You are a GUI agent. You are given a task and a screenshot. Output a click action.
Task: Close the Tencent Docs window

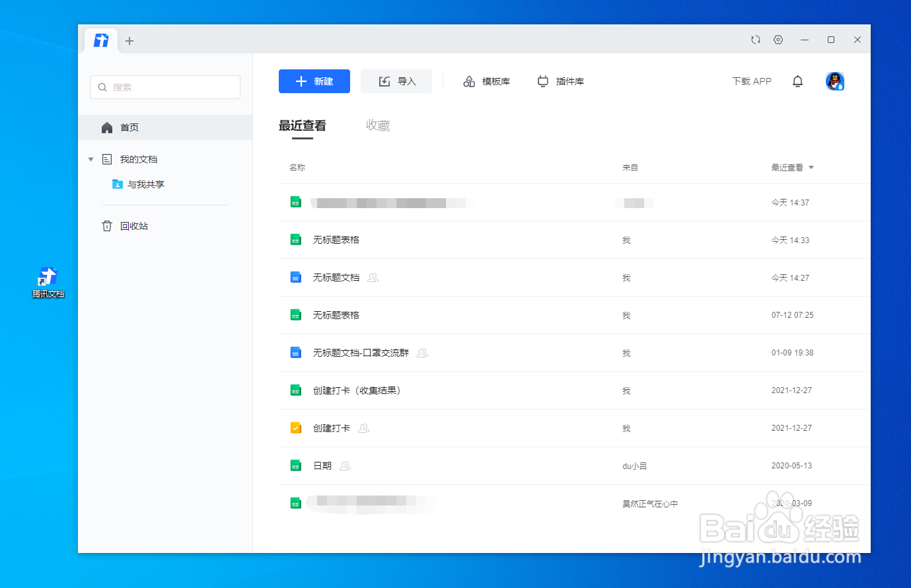pos(857,40)
